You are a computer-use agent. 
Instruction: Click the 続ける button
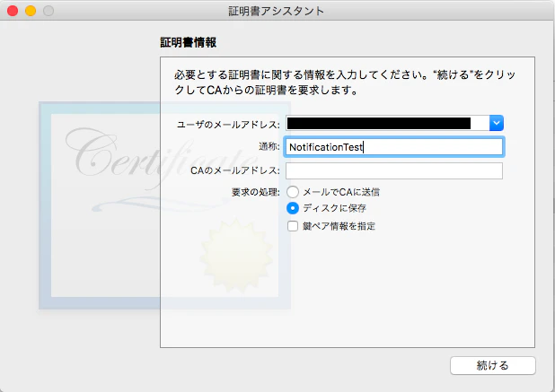click(493, 365)
